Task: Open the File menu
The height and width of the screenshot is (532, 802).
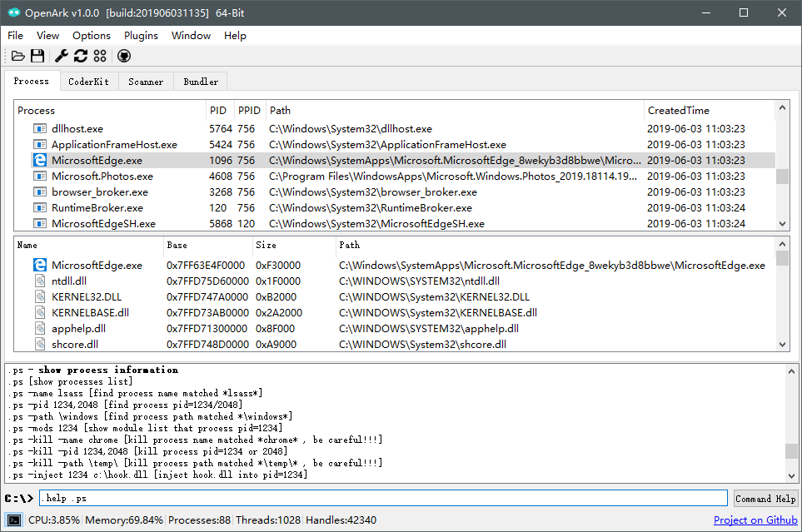Action: tap(15, 35)
